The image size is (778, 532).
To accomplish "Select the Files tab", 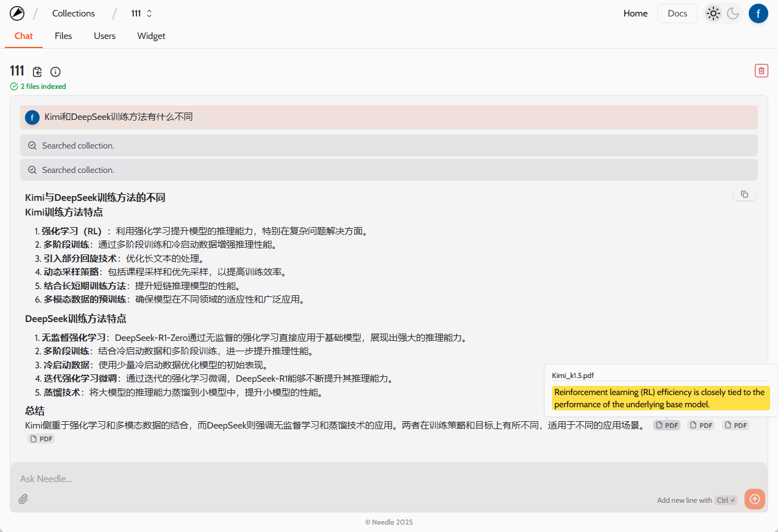I will point(63,36).
